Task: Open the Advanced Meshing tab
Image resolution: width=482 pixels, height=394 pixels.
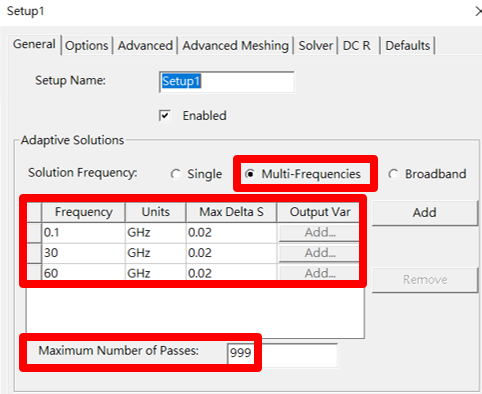Action: point(235,46)
